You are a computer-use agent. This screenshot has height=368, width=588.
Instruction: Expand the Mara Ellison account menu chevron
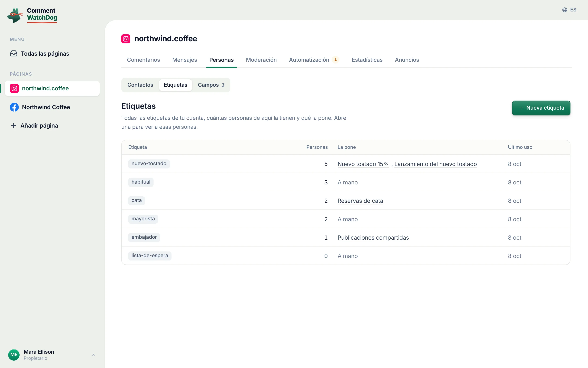(x=93, y=355)
